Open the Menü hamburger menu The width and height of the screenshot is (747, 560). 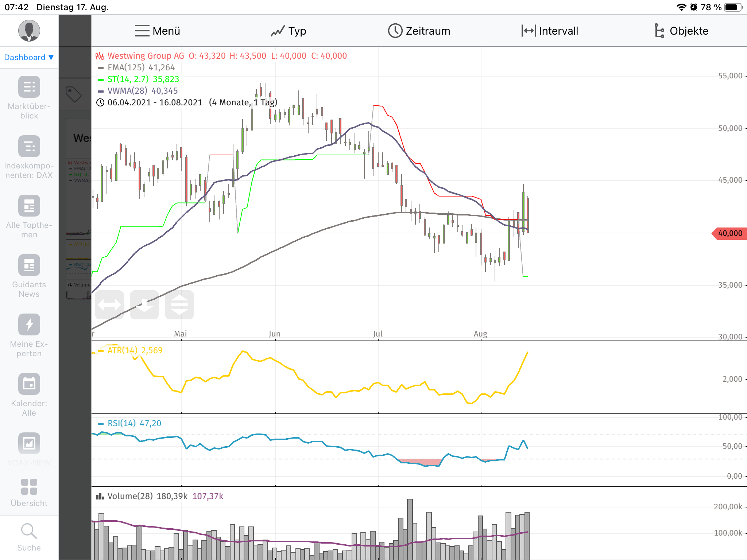157,31
